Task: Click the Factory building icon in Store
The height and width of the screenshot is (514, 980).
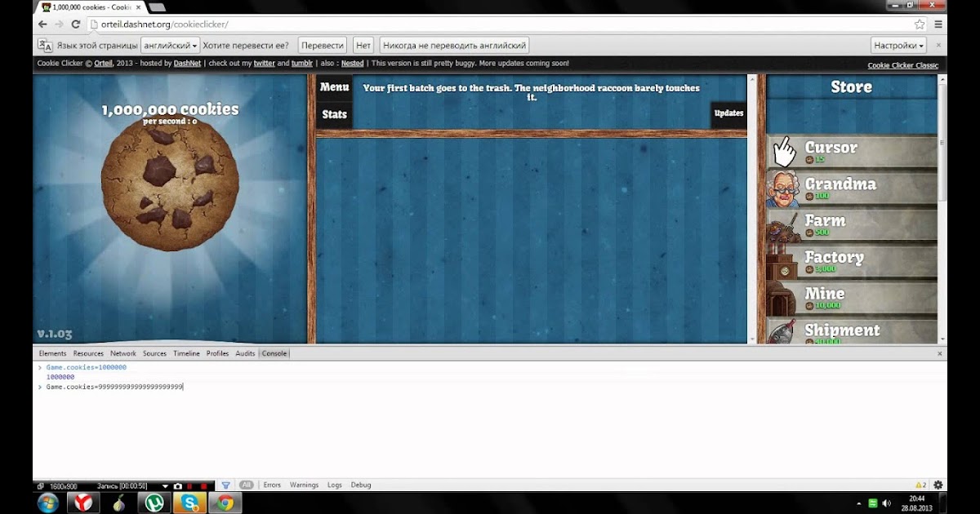Action: coord(782,263)
